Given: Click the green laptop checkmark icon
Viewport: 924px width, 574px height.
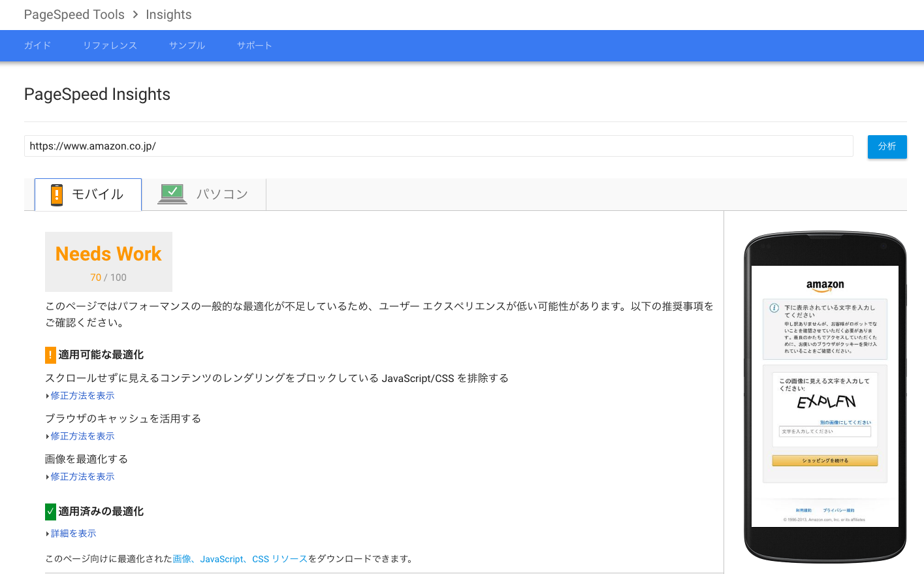Looking at the screenshot, I should click(x=172, y=193).
